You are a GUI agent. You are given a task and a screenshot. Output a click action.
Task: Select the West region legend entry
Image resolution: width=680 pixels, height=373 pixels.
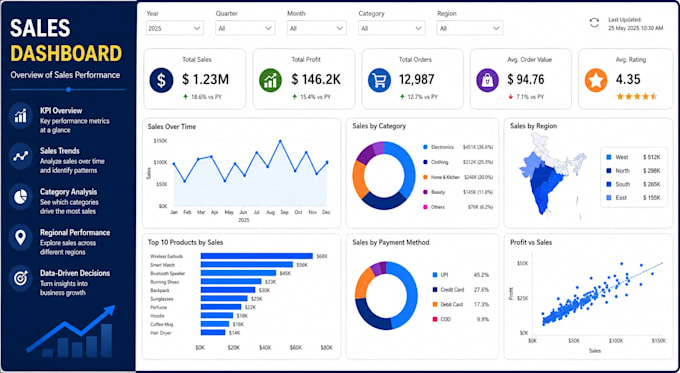click(x=633, y=157)
